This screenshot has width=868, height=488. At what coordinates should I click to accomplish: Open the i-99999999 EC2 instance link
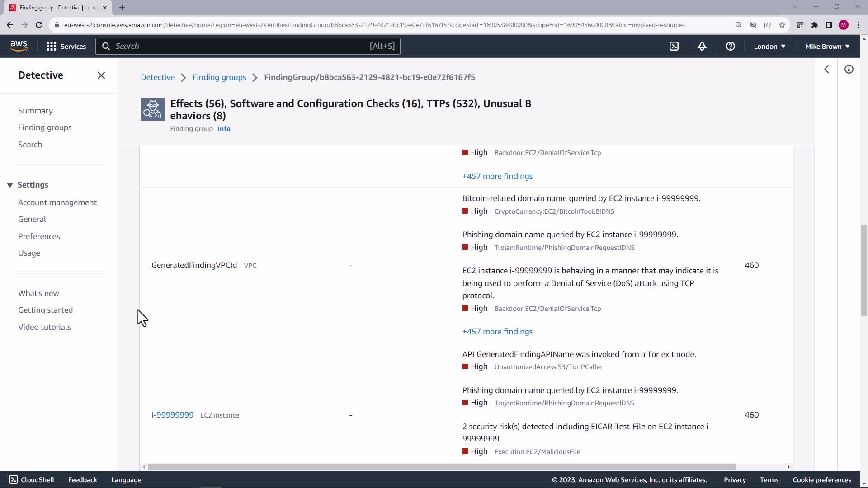(172, 415)
